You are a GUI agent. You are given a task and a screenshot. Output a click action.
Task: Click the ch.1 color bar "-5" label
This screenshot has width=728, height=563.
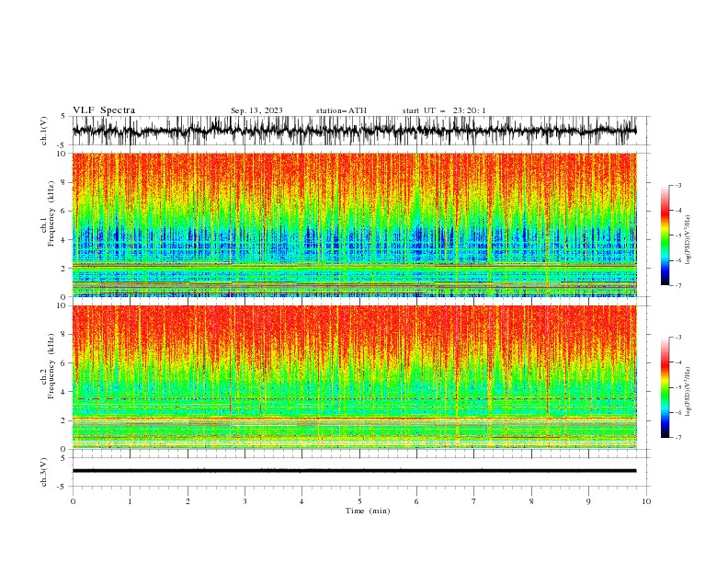[678, 236]
